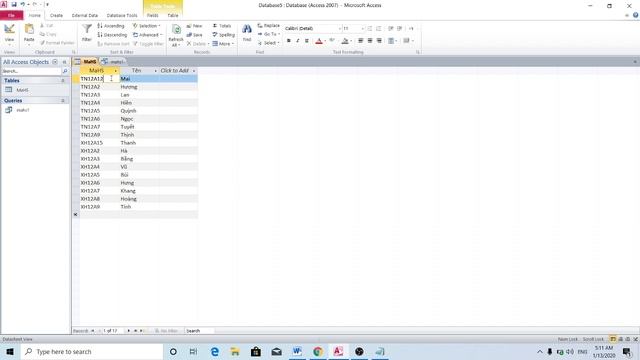Switch to the Fields tab
Viewport: 640px width, 360px height.
tap(153, 15)
